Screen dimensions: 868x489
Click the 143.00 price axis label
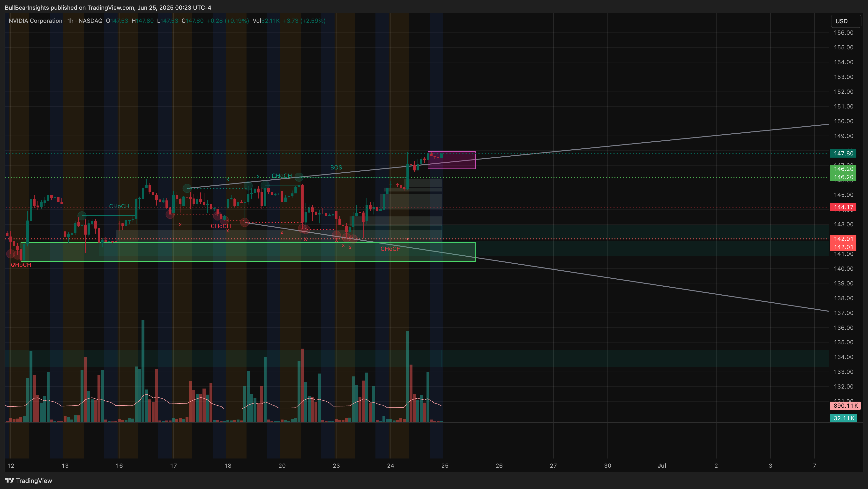pos(843,225)
